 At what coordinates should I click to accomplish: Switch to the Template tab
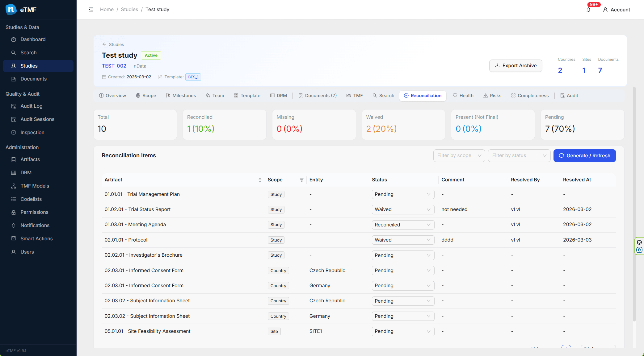[x=247, y=96]
